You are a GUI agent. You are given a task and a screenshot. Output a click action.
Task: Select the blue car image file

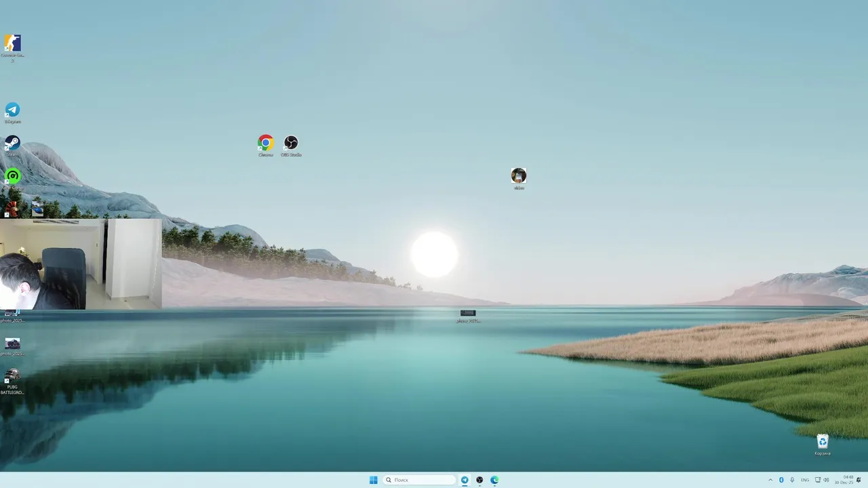pyautogui.click(x=37, y=209)
